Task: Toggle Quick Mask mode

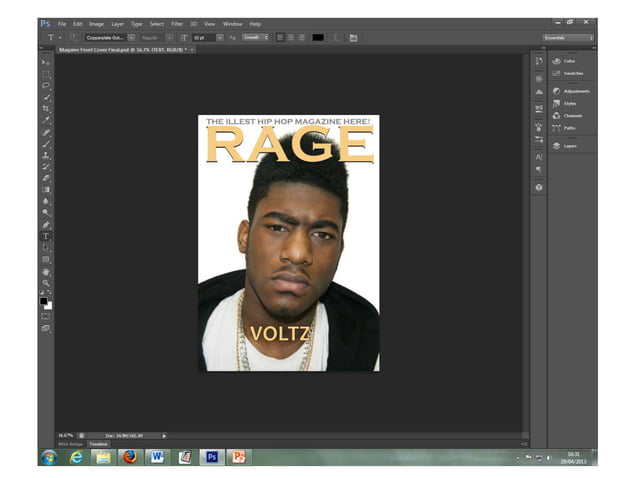Action: click(x=46, y=315)
